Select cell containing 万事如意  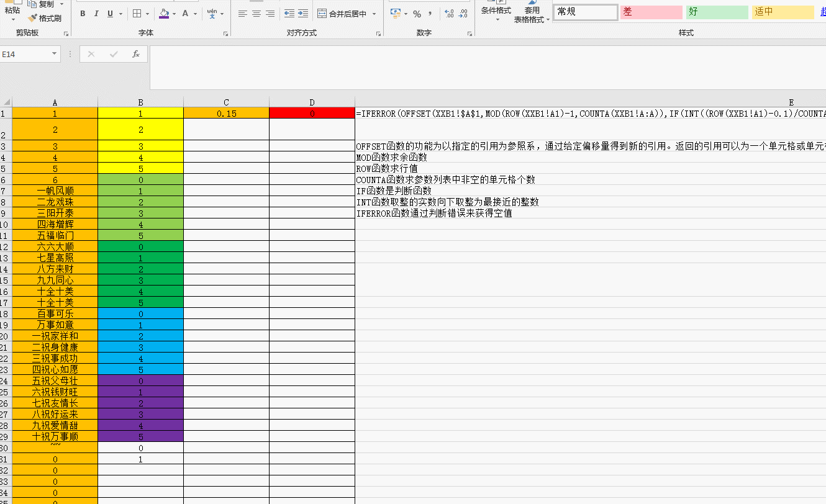(x=55, y=325)
